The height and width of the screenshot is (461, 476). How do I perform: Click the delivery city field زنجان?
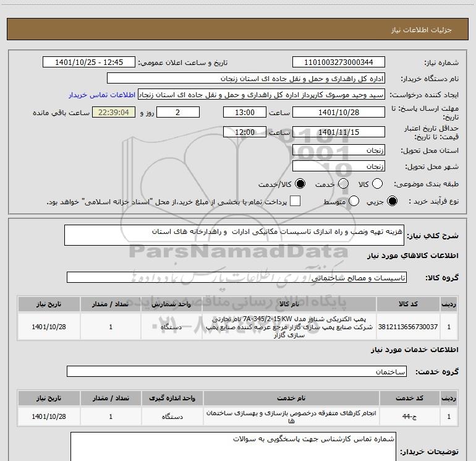(x=339, y=166)
